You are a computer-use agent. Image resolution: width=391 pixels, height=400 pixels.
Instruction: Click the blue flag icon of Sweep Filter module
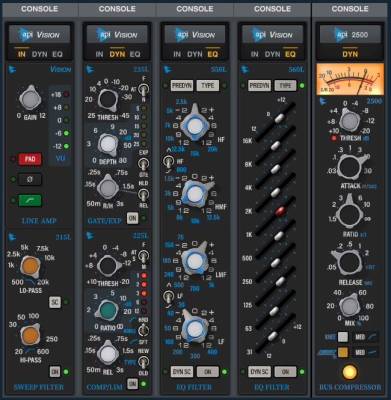12,237
